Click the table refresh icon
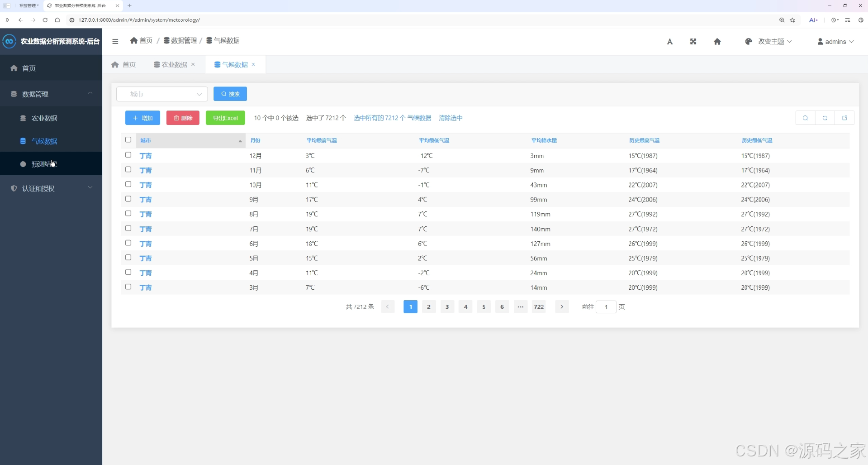 tap(825, 118)
